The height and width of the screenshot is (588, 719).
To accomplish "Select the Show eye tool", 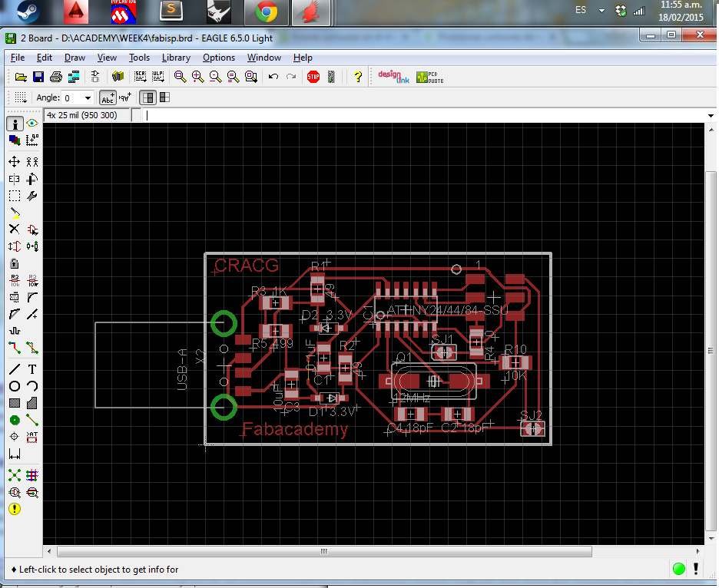I will 32,124.
